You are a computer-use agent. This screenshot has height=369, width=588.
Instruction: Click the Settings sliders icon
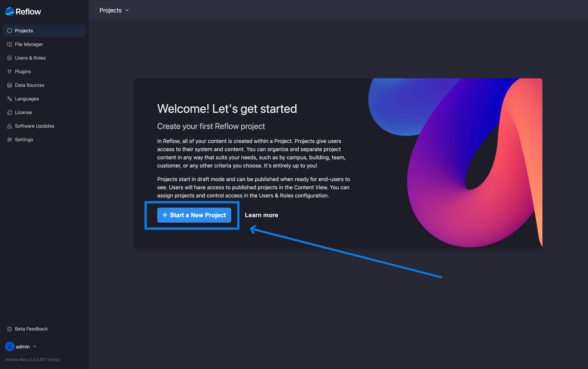[10, 140]
